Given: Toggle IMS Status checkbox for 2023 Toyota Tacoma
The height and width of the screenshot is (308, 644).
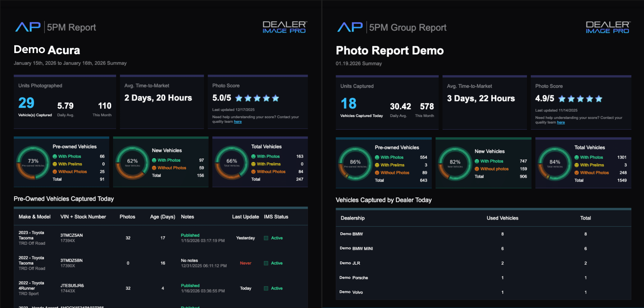Looking at the screenshot, I should (266, 238).
